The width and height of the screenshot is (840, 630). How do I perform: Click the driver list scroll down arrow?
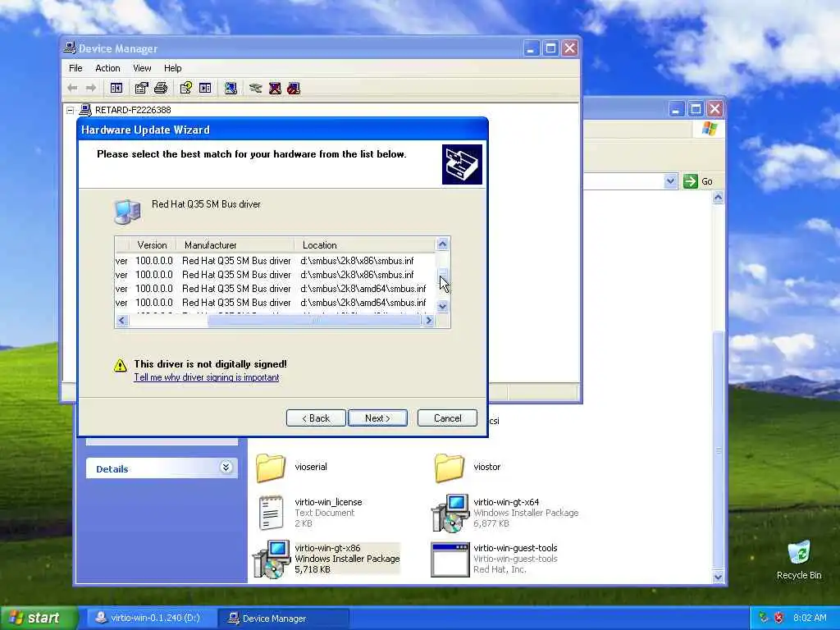[x=442, y=307]
